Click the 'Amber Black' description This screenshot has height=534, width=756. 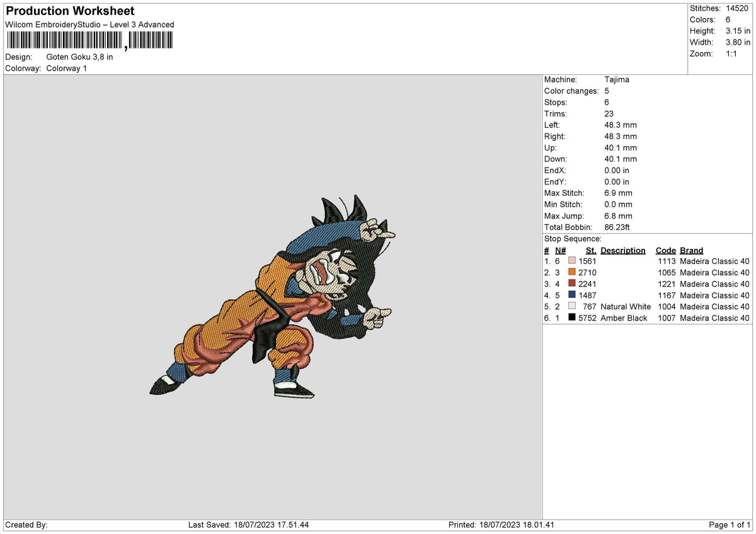(x=624, y=318)
